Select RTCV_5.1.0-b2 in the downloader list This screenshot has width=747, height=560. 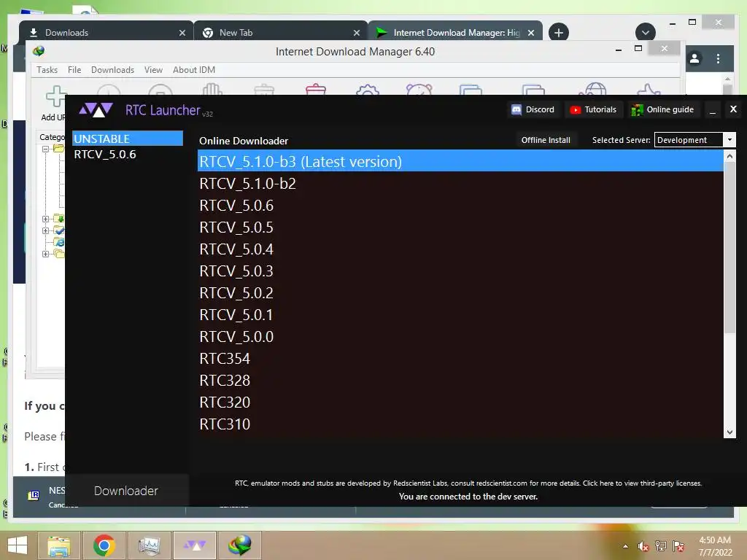[x=460, y=183]
